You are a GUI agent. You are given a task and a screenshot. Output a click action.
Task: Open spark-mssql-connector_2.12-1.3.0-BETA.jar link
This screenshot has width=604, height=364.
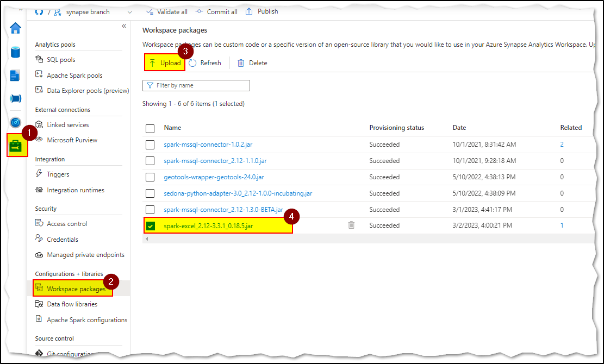click(x=223, y=210)
